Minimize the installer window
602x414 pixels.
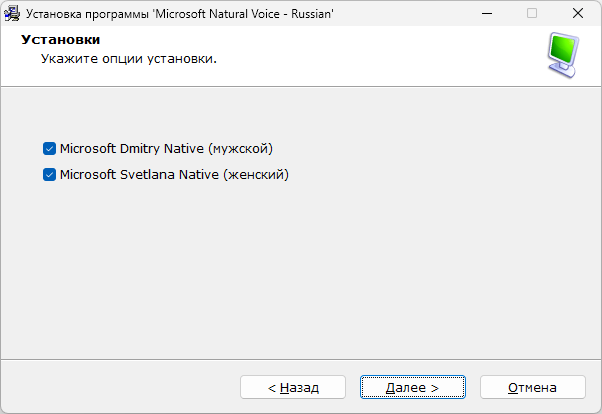(486, 14)
